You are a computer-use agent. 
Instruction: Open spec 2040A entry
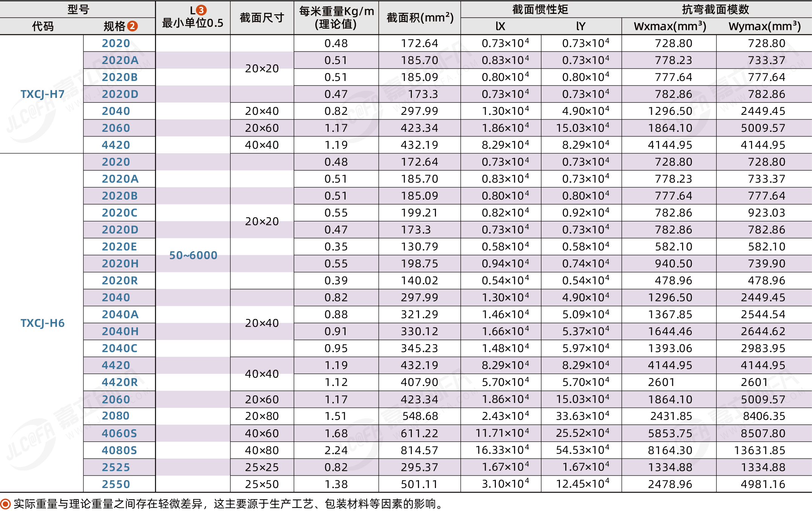click(x=120, y=314)
